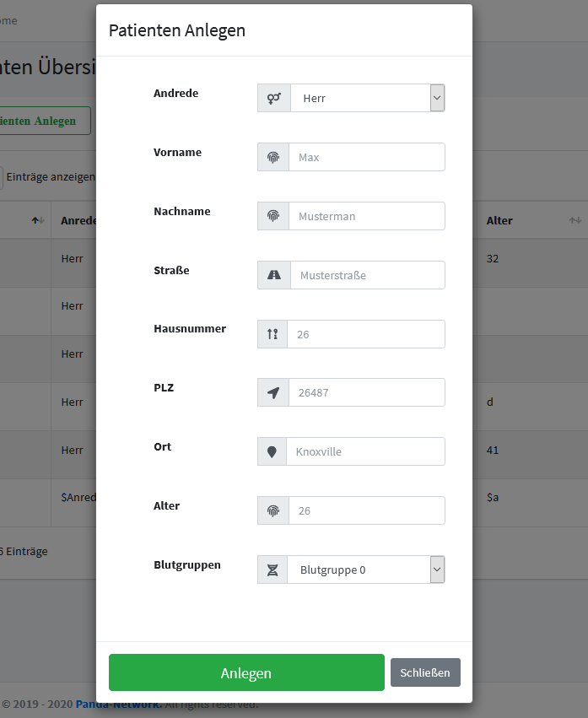
Task: Click the fingerprint icon beside Nachname
Action: (x=273, y=216)
